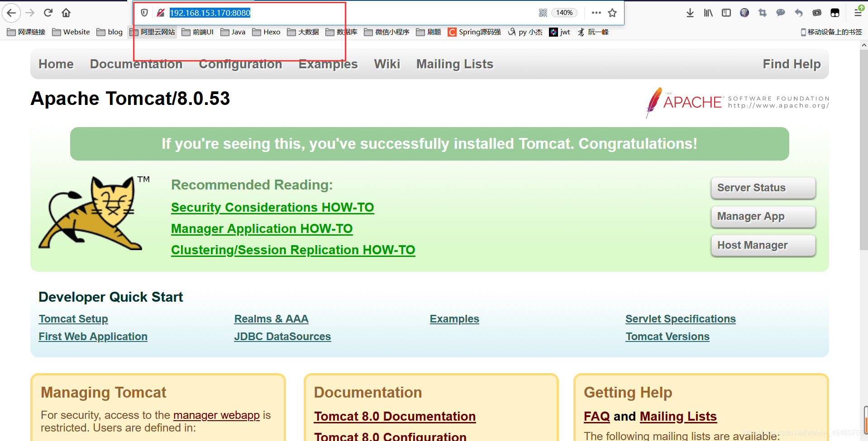
Task: Open Security Considerations HOW-TO link
Action: tap(272, 208)
